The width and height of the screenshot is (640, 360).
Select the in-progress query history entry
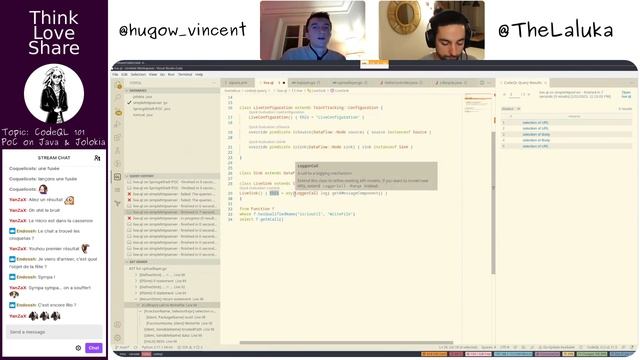click(x=172, y=218)
